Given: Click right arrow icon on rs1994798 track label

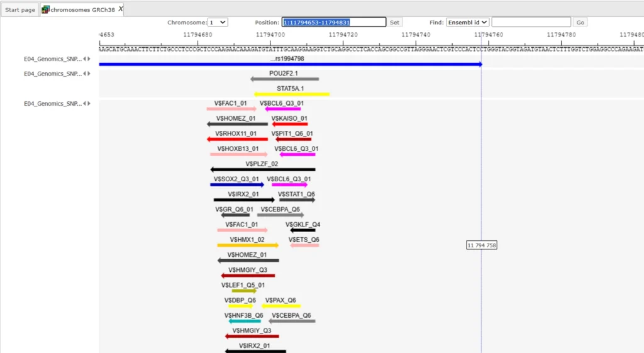Looking at the screenshot, I should pos(89,59).
